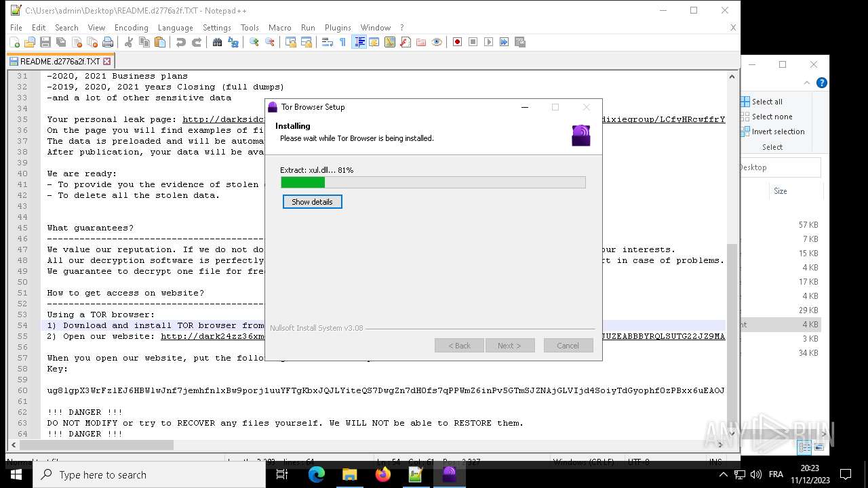Click the Paste toolbar icon
This screenshot has height=488, width=868.
pyautogui.click(x=160, y=42)
